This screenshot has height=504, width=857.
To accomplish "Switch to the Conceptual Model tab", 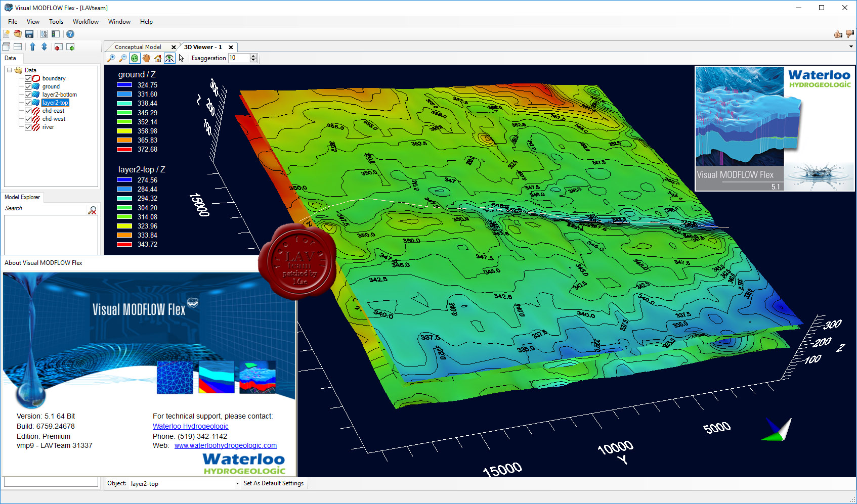I will (138, 47).
